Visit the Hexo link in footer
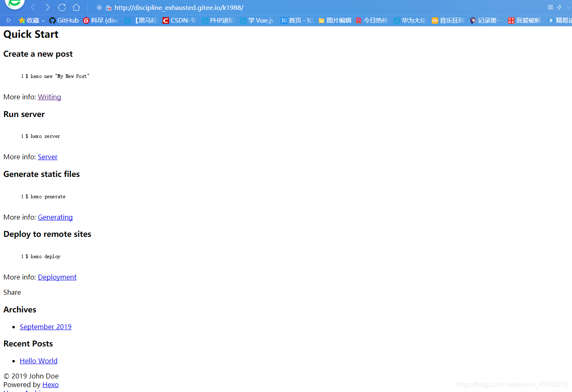The height and width of the screenshot is (392, 572). (x=50, y=385)
